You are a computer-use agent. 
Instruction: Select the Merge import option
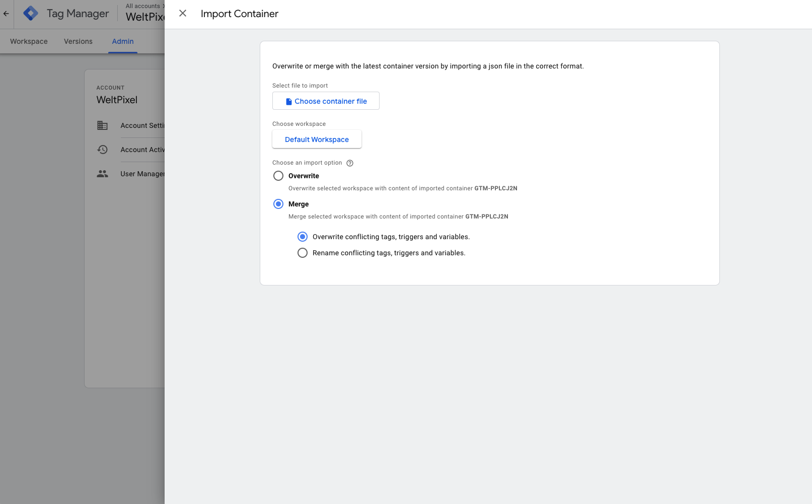[278, 204]
